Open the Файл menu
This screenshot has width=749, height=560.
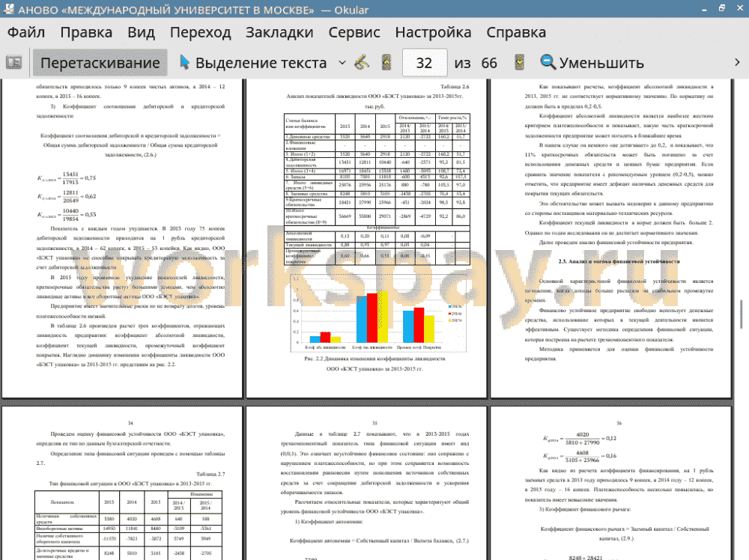click(26, 32)
